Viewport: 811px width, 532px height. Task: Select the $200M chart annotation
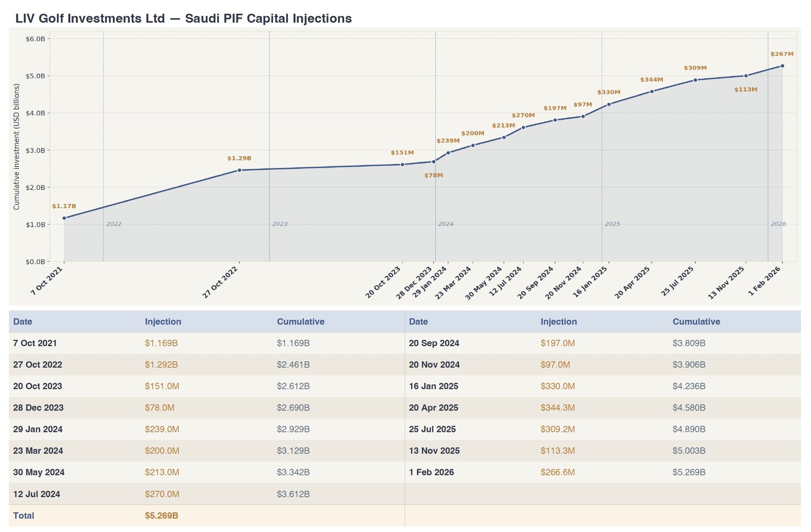(x=473, y=133)
